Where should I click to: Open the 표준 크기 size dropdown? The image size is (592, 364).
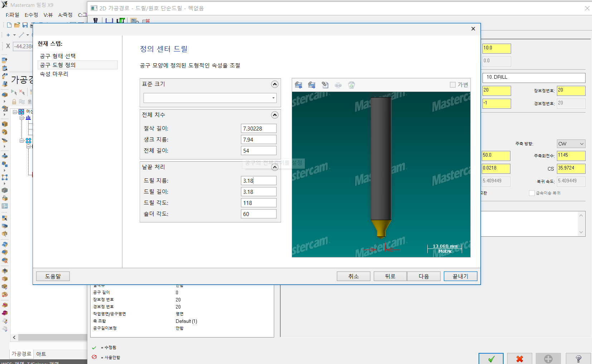tap(273, 98)
